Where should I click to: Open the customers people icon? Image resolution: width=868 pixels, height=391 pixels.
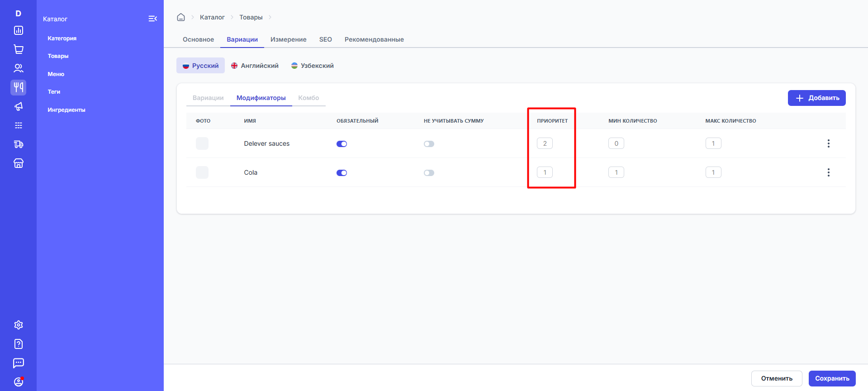pyautogui.click(x=19, y=68)
